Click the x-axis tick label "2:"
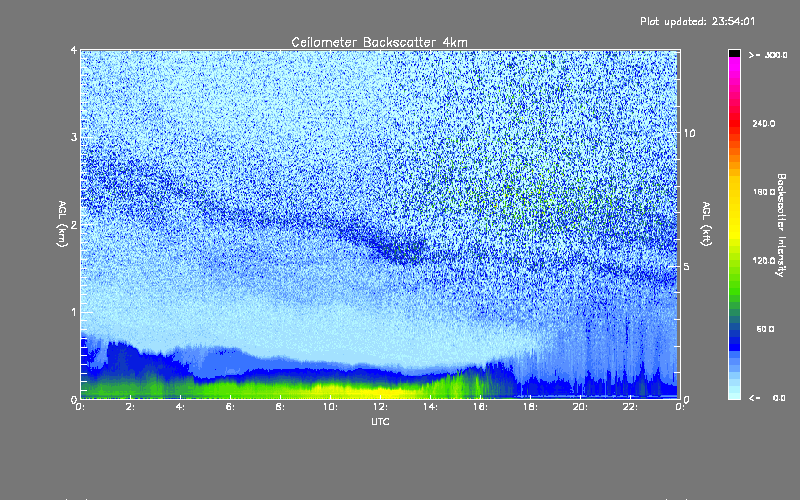Screen dimensions: 800x500 pos(131,407)
